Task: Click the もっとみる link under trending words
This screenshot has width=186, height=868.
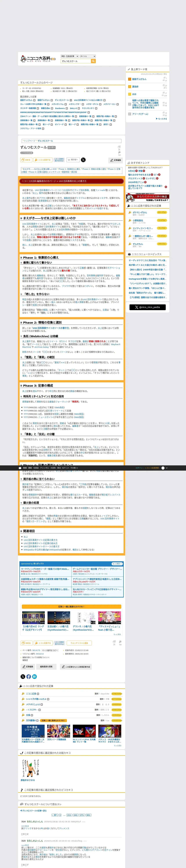Action: (162, 119)
